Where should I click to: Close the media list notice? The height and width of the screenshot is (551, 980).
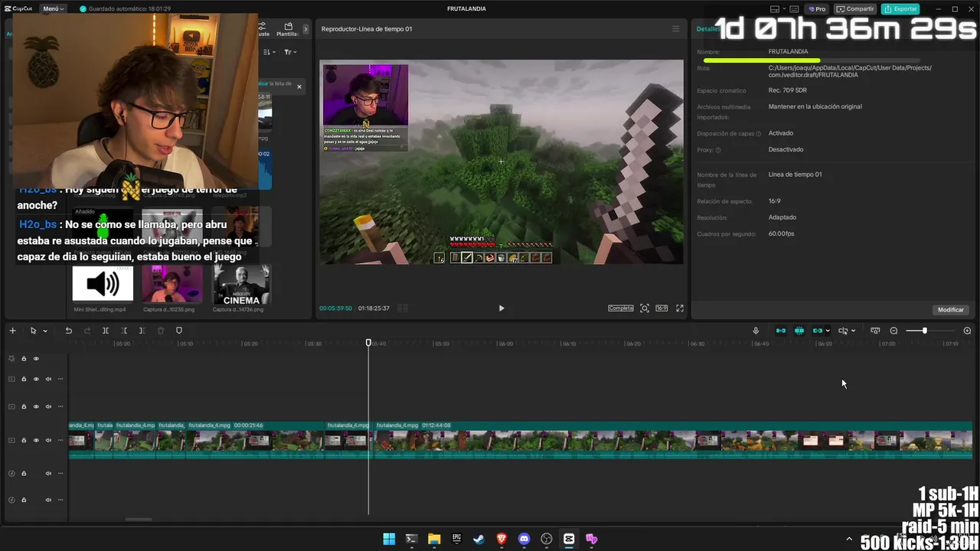coord(299,86)
